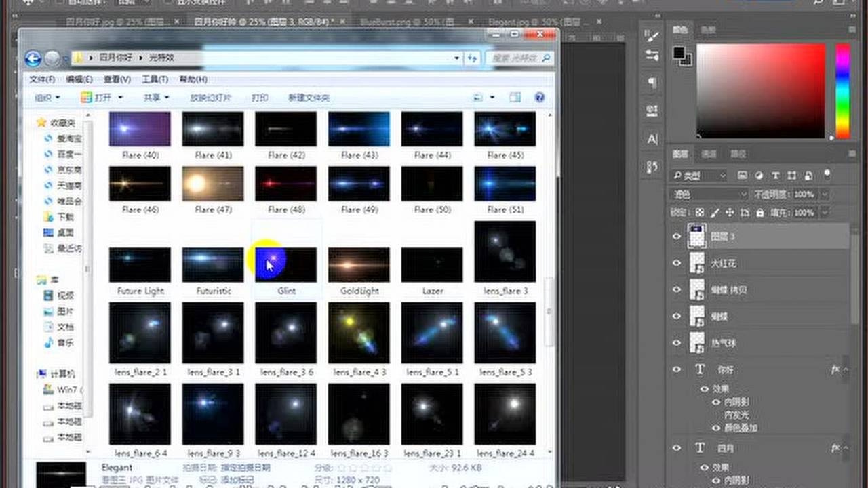Expand the 组织 dropdown in Explorer

pos(47,98)
